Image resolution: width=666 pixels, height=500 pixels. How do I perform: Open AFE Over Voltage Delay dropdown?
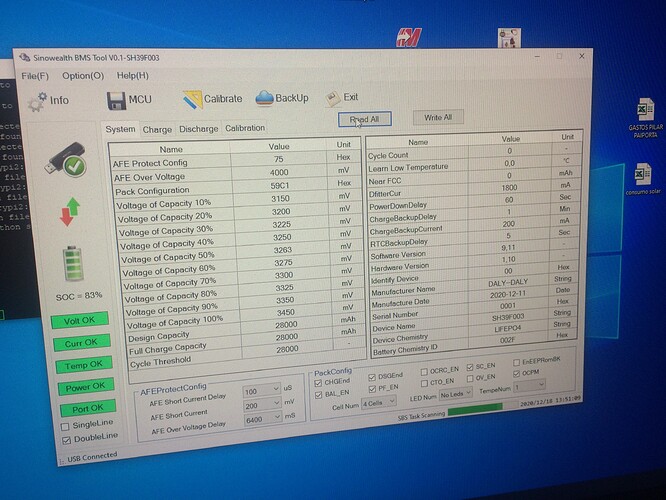click(x=263, y=419)
